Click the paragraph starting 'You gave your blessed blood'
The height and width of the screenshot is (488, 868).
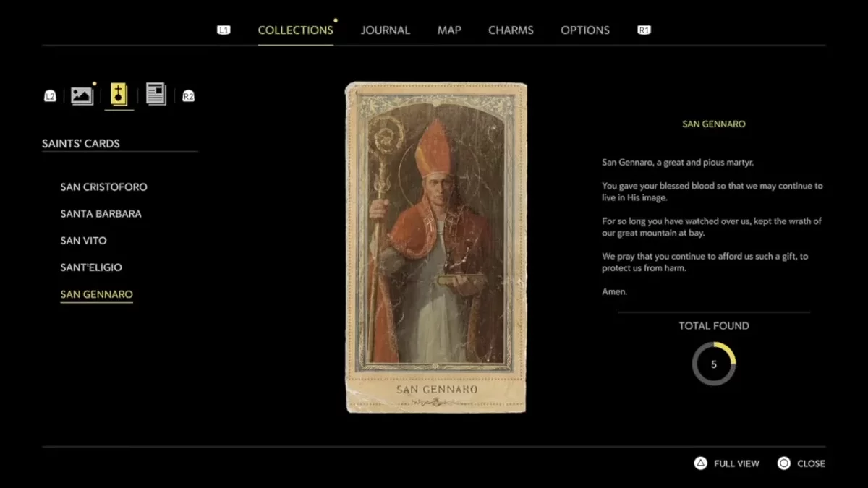click(x=712, y=192)
